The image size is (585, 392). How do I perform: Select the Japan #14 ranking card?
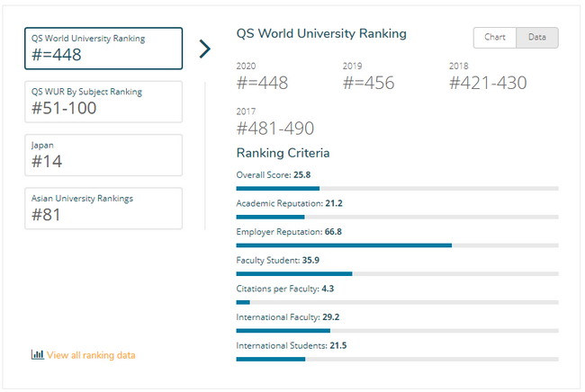tap(103, 155)
